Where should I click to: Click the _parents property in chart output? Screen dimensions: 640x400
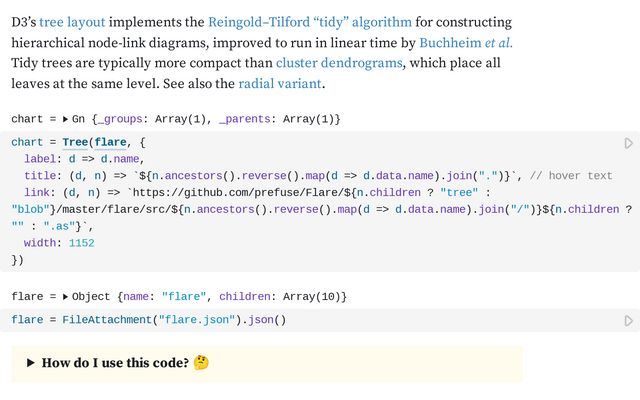coord(245,119)
